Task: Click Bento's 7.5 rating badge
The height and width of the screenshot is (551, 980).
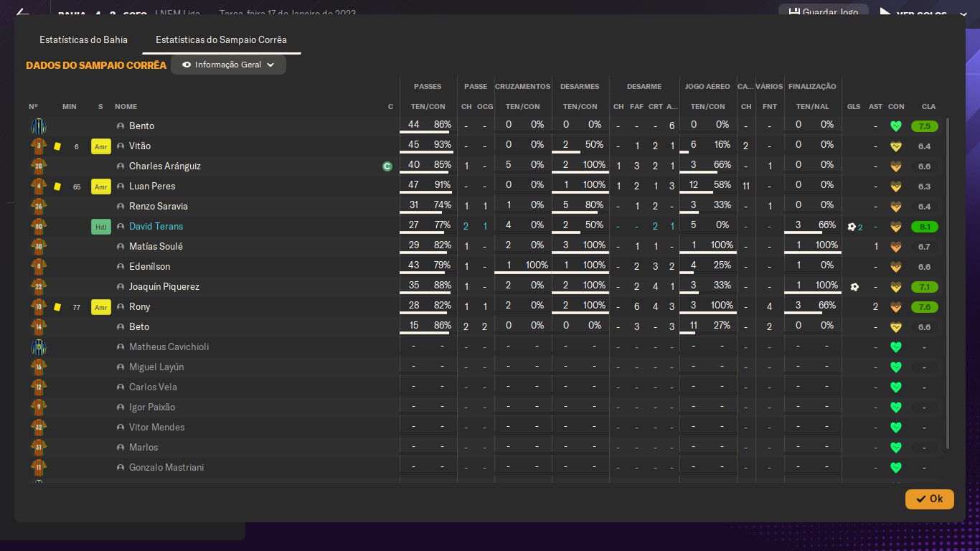Action: coord(924,126)
